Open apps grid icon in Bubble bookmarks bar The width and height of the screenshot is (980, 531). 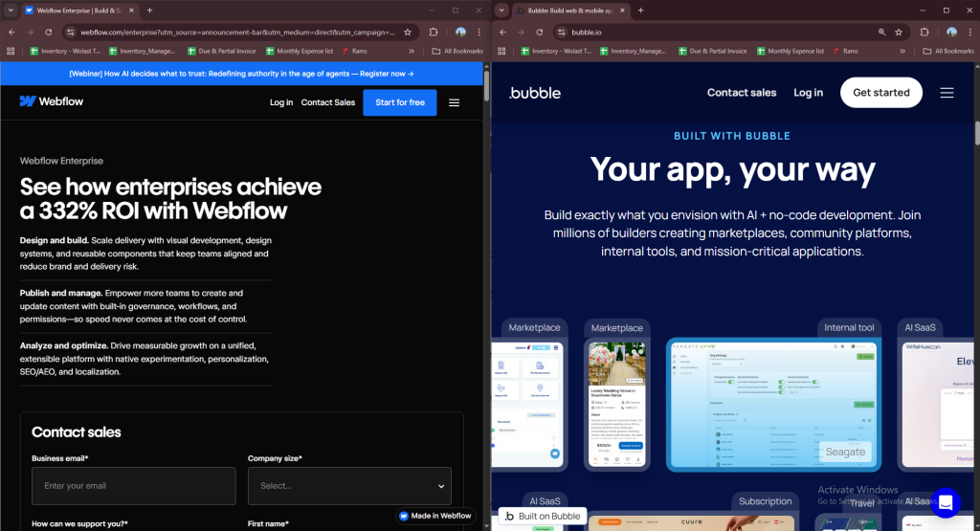click(x=501, y=52)
